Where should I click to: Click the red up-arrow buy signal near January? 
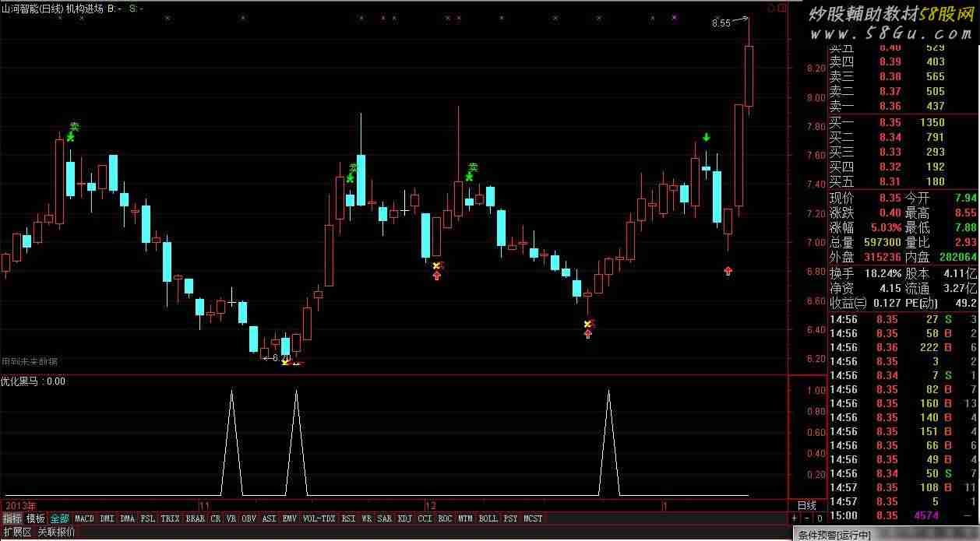(x=728, y=270)
